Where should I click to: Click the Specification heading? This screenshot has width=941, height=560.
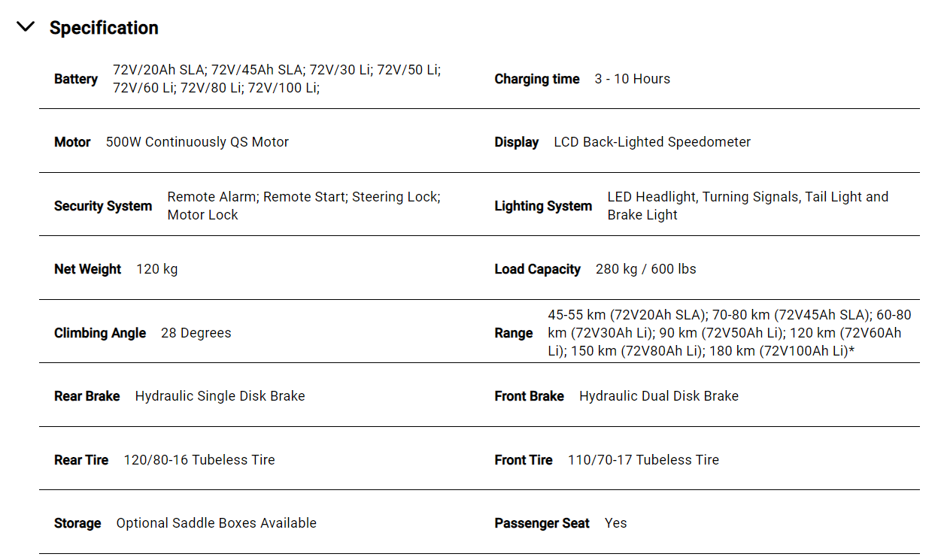point(104,28)
